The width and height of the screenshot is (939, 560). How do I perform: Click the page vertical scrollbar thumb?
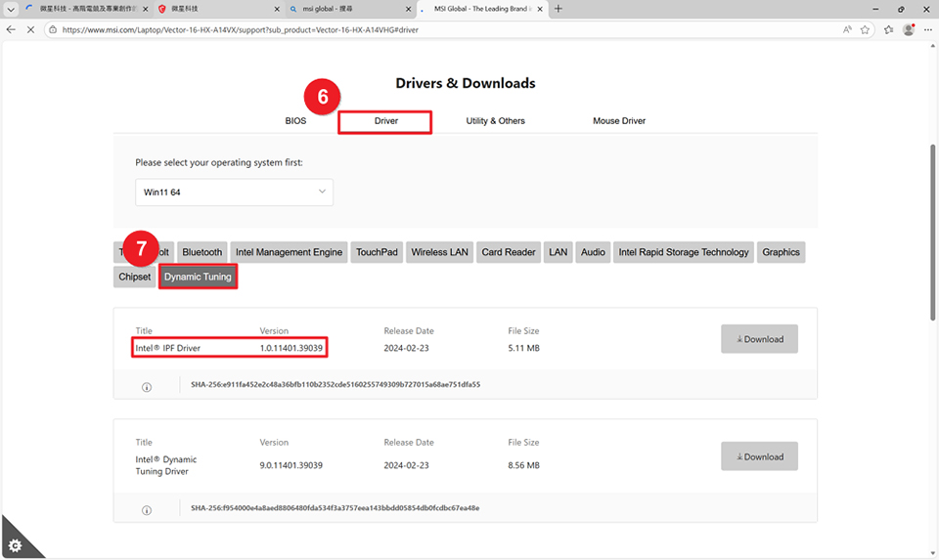(x=932, y=233)
